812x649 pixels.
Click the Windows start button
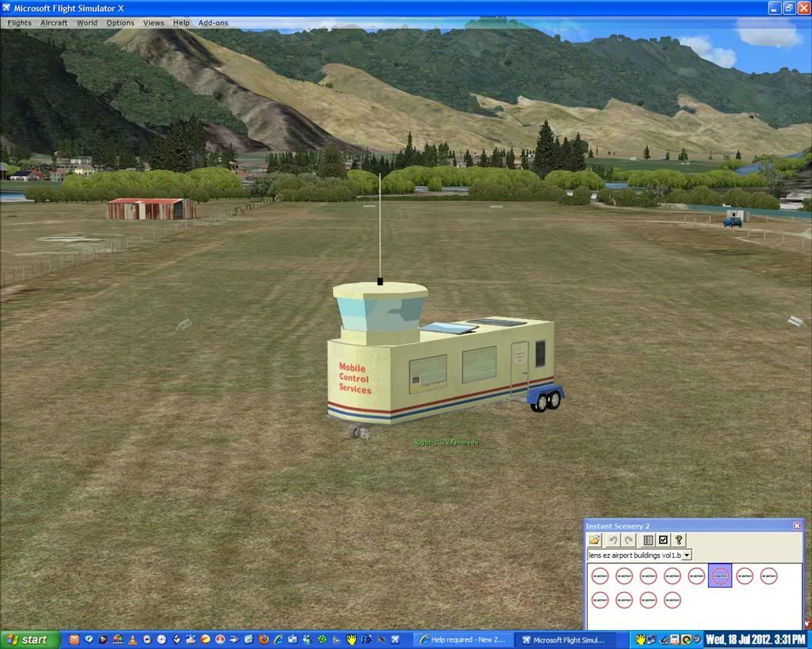click(30, 639)
